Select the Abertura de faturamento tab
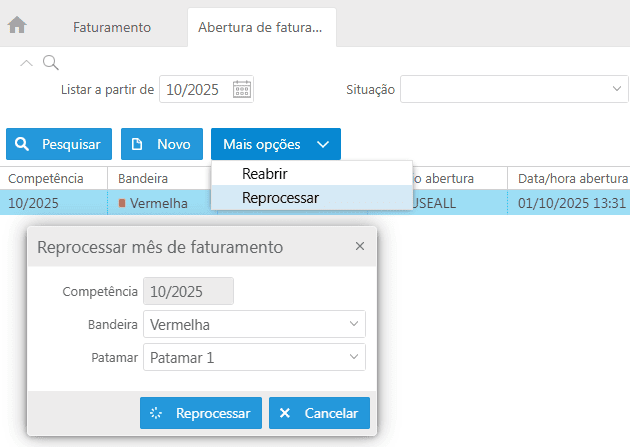 point(260,27)
